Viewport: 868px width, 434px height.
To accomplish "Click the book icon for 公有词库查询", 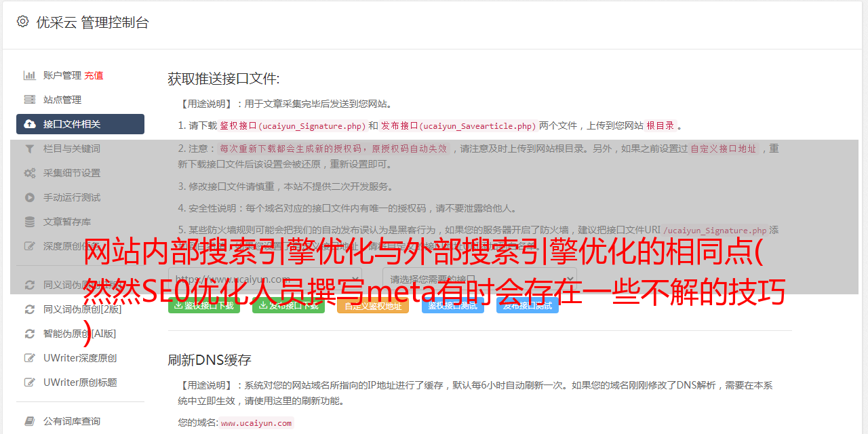I will [30, 421].
